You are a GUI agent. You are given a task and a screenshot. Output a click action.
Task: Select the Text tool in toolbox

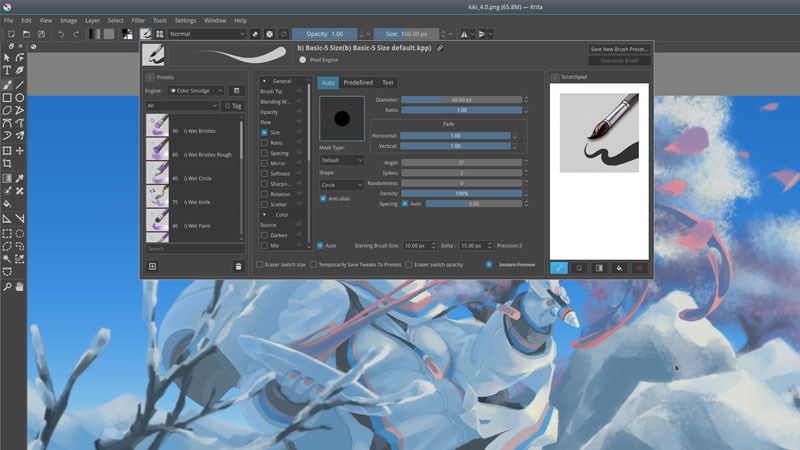click(7, 71)
